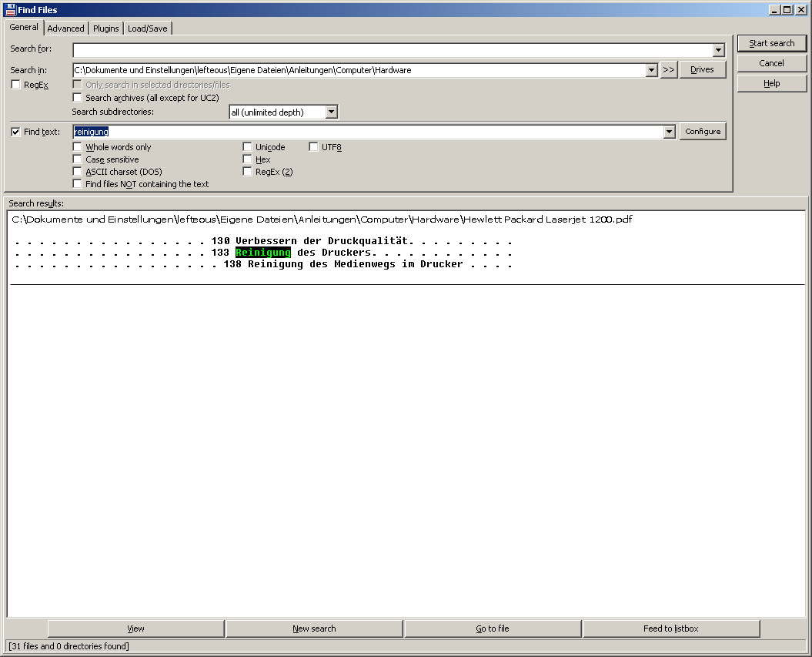Click the Drives button
Image resolution: width=812 pixels, height=657 pixels.
(702, 69)
